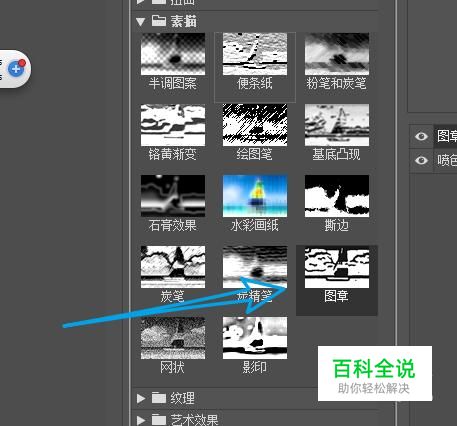Viewport: 457px width, 426px height.
Task: Select the 粉笔和炭笔 filter thumbnail
Action: click(x=337, y=54)
